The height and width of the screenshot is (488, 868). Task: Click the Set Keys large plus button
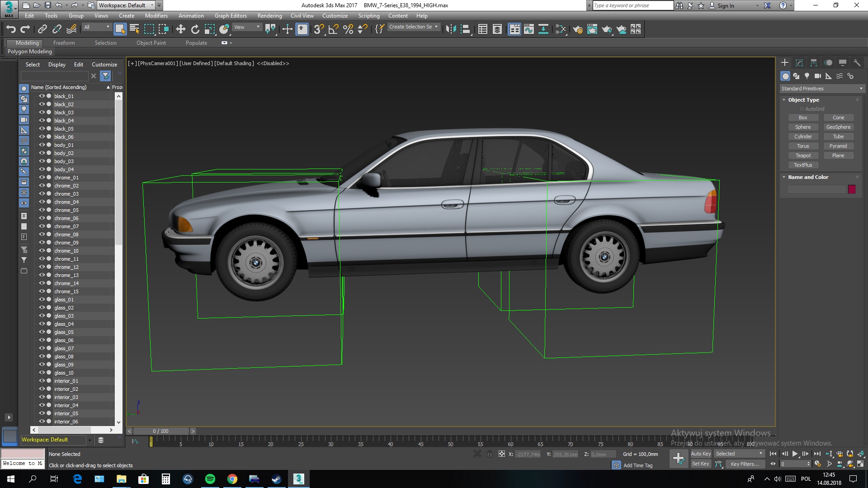click(x=679, y=459)
